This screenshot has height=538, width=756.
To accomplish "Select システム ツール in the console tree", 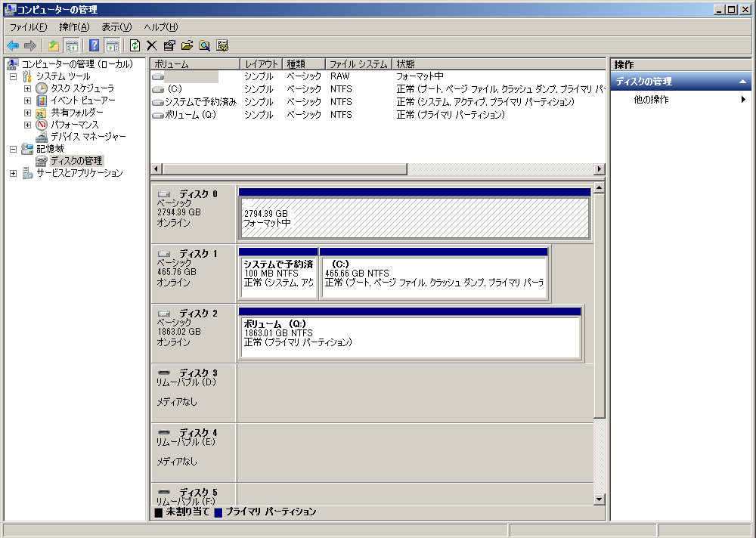I will [64, 76].
